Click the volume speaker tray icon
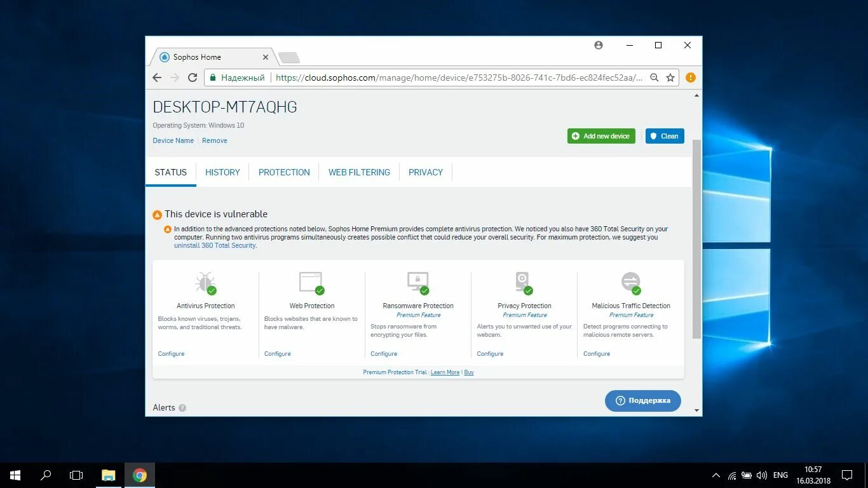Viewport: 868px width, 488px height. [x=761, y=475]
